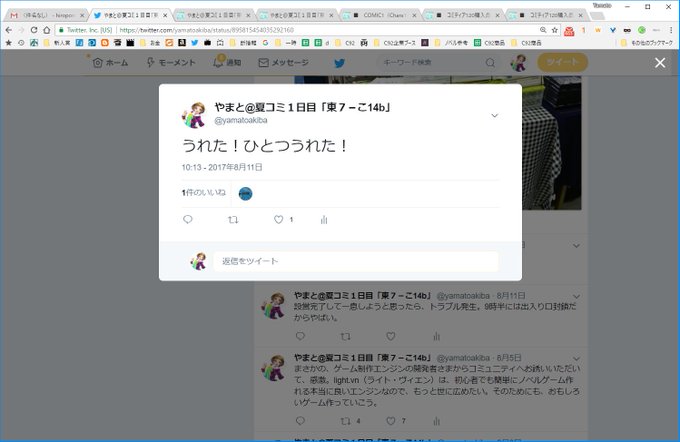Open the profile avatar menu in the nav bar

(519, 63)
